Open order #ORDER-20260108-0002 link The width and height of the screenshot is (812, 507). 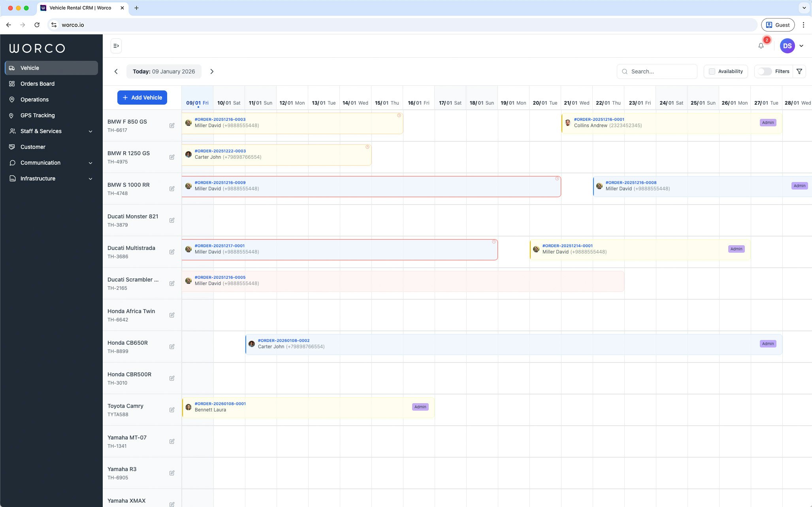pos(283,340)
